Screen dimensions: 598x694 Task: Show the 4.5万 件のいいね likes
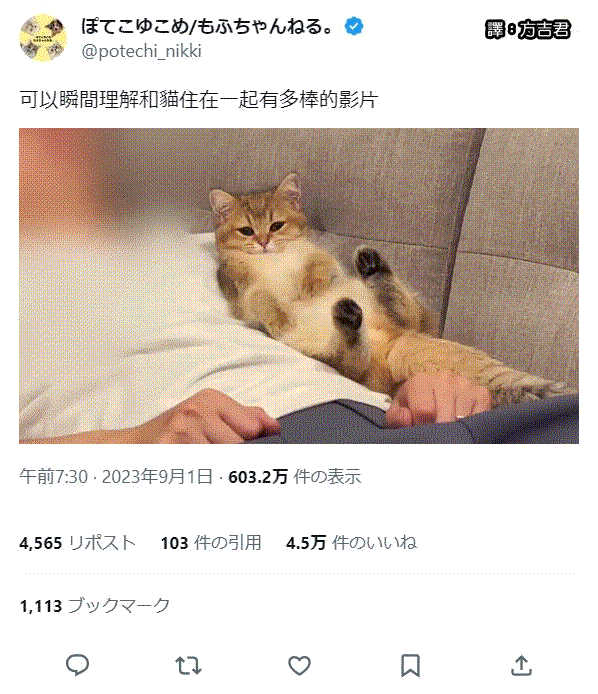tap(351, 543)
